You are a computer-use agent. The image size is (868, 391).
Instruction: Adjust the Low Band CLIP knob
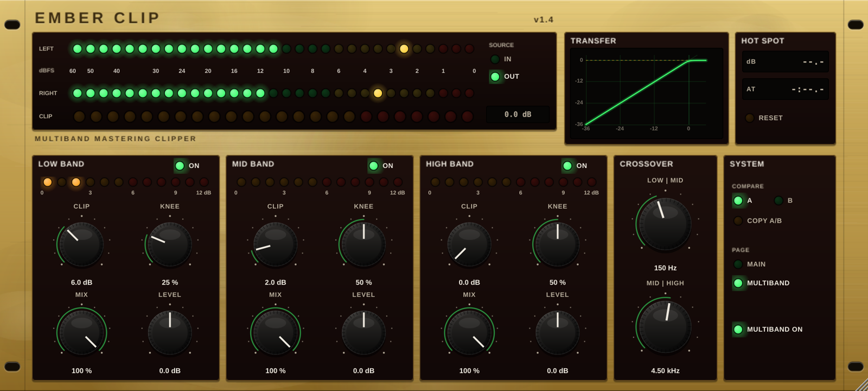81,244
